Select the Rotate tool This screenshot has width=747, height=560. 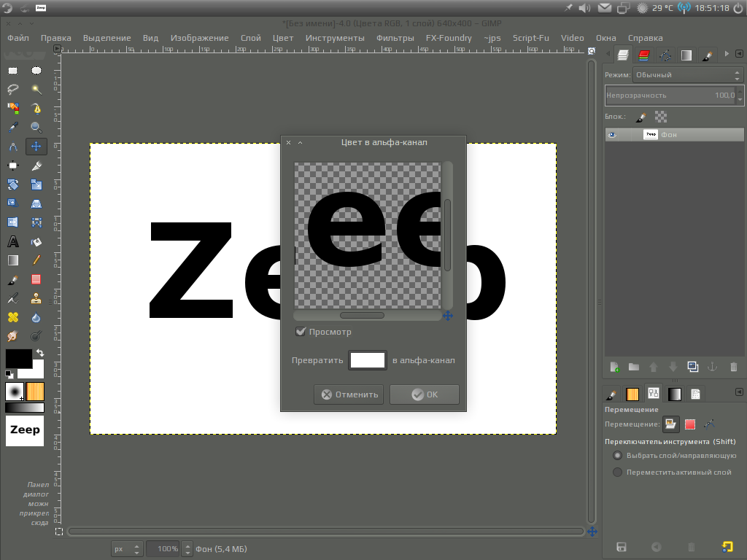pos(13,184)
